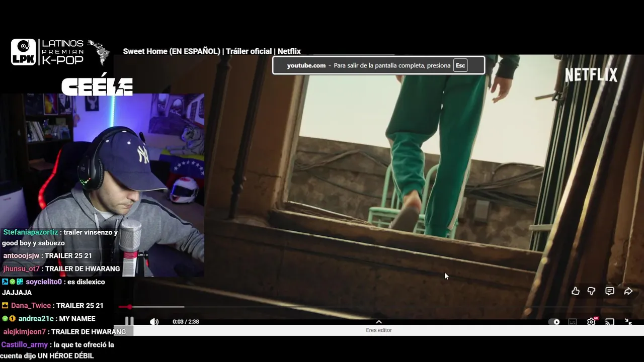
Task: Pause the video playback
Action: point(129,321)
